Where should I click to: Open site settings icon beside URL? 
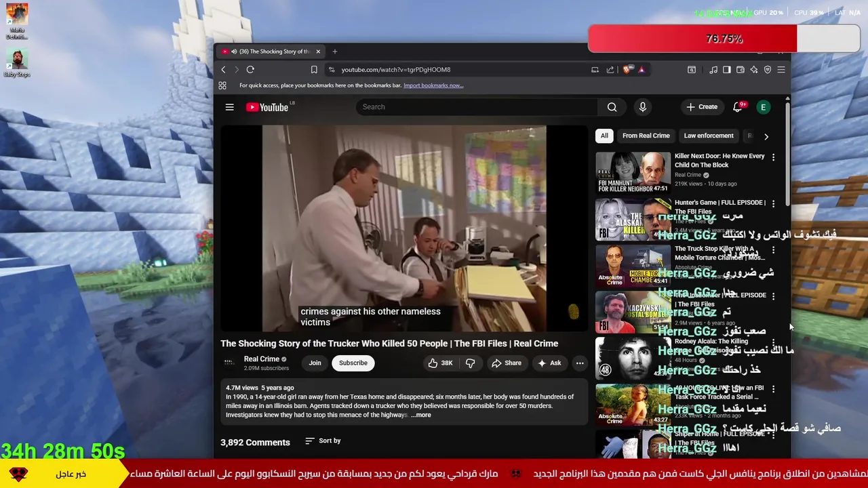point(331,69)
